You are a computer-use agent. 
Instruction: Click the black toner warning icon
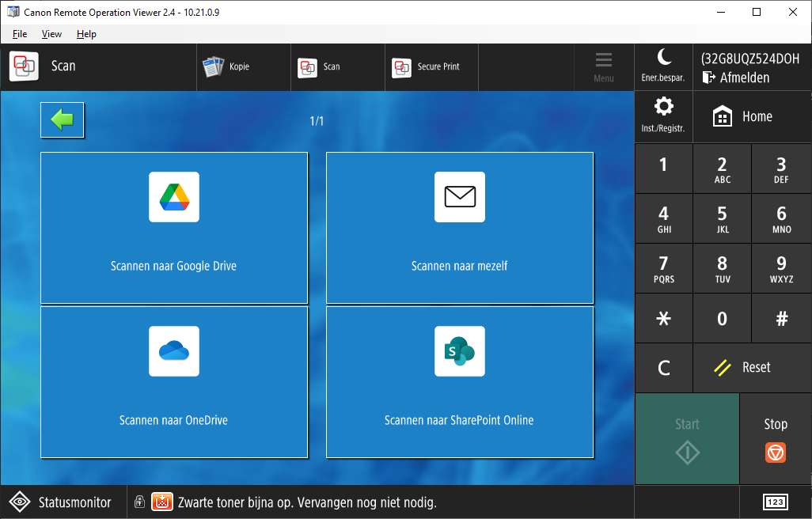tap(162, 502)
